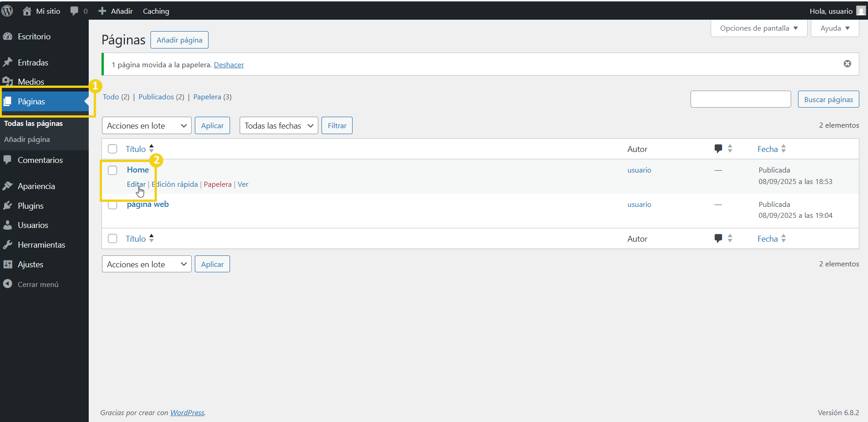Focus the page search input field
The image size is (868, 422).
[x=740, y=99]
